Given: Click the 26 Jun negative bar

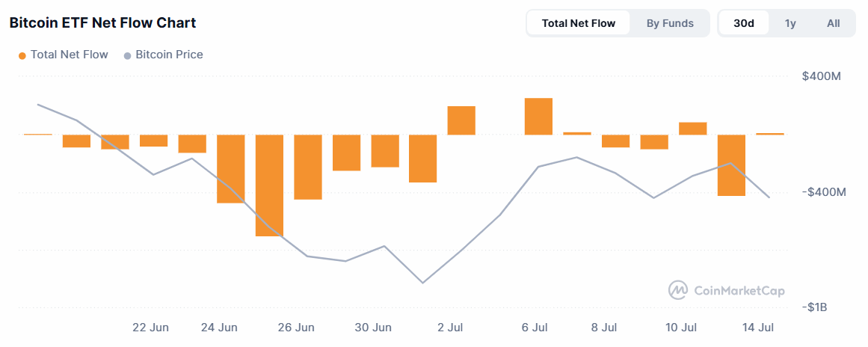Looking at the screenshot, I should pyautogui.click(x=308, y=167).
